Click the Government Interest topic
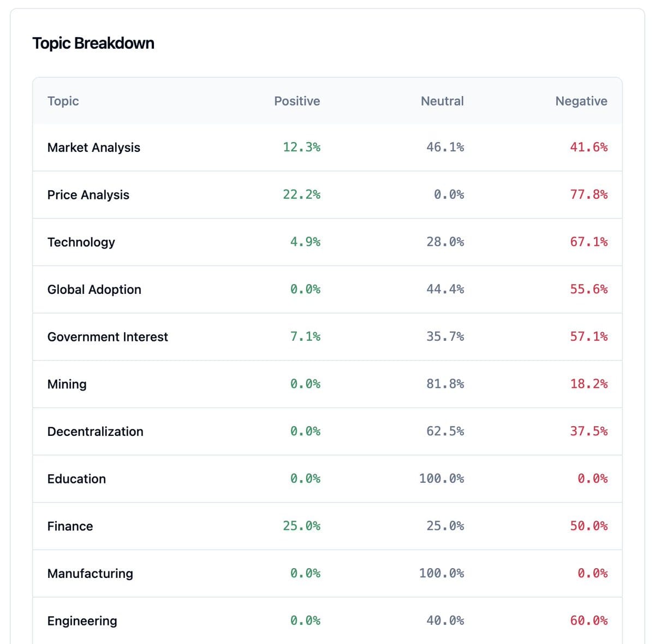 point(108,337)
